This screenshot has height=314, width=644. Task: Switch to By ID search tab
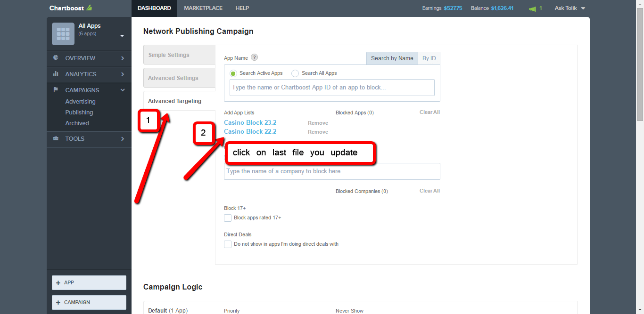pos(429,58)
